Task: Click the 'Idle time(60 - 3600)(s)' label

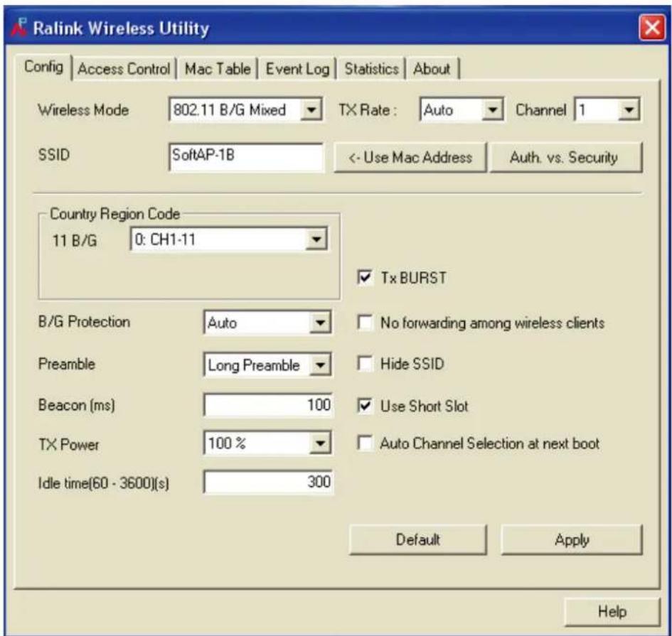Action: click(x=103, y=483)
